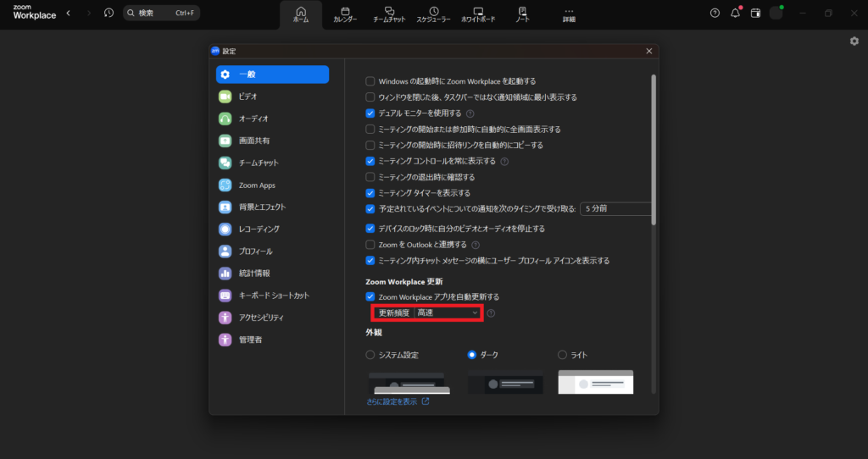Click the help question mark icon in the title bar
This screenshot has height=459, width=868.
(715, 13)
